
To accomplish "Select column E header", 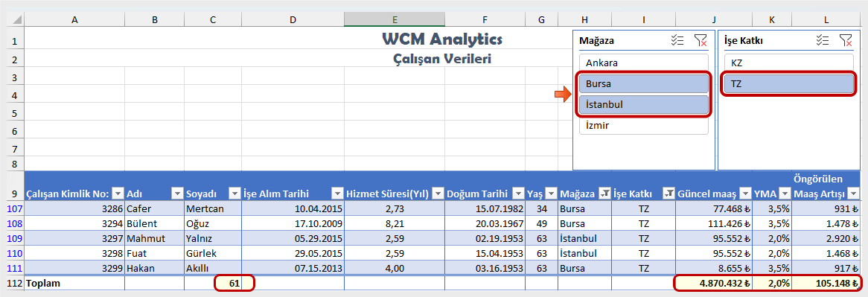I will [394, 19].
